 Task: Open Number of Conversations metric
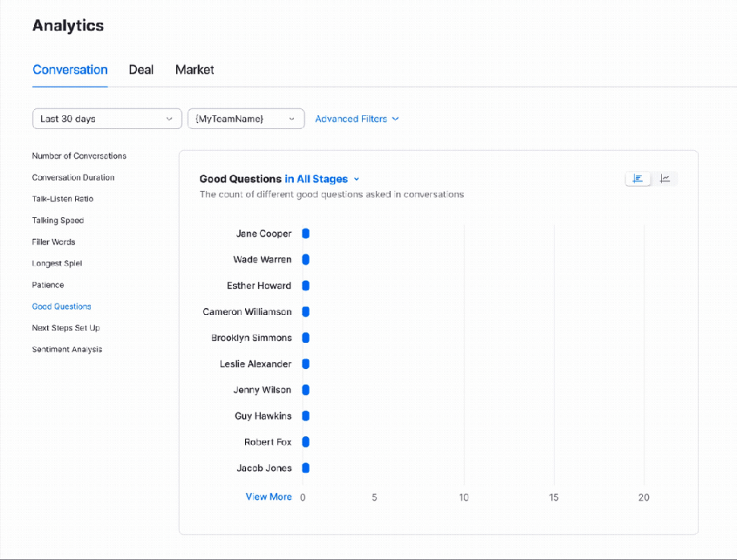(x=79, y=156)
